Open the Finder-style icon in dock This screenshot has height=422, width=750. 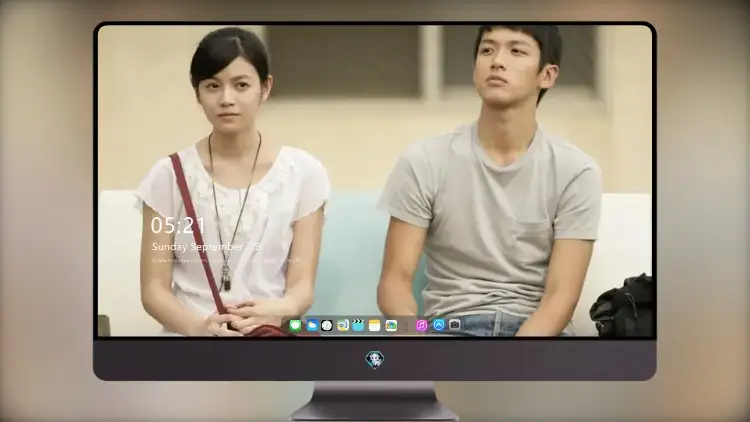[x=343, y=325]
